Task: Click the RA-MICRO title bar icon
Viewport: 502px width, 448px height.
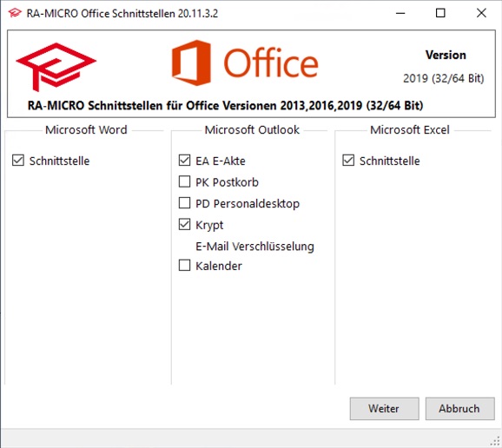Action: click(x=15, y=13)
